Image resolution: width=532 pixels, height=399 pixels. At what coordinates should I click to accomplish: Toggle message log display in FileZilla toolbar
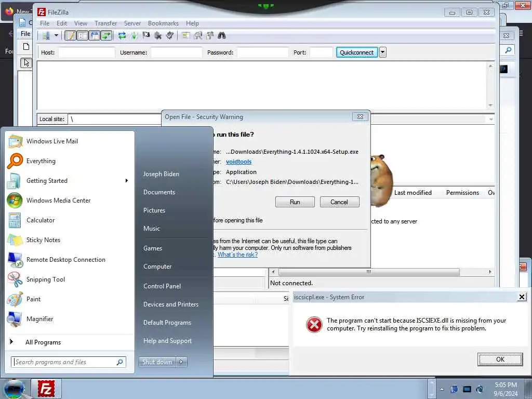(70, 35)
